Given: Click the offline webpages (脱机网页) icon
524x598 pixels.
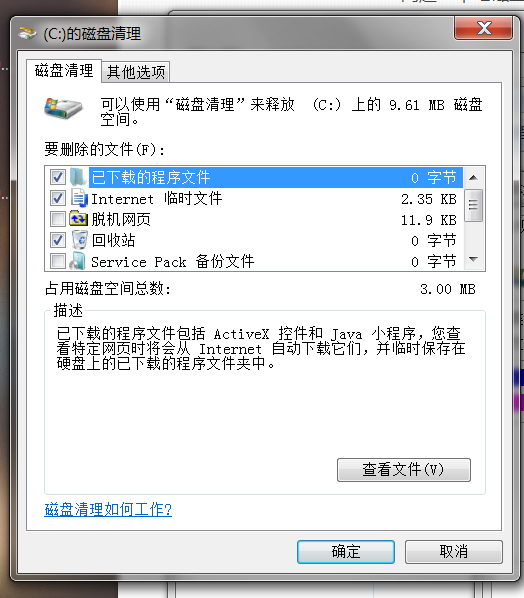Looking at the screenshot, I should click(78, 219).
